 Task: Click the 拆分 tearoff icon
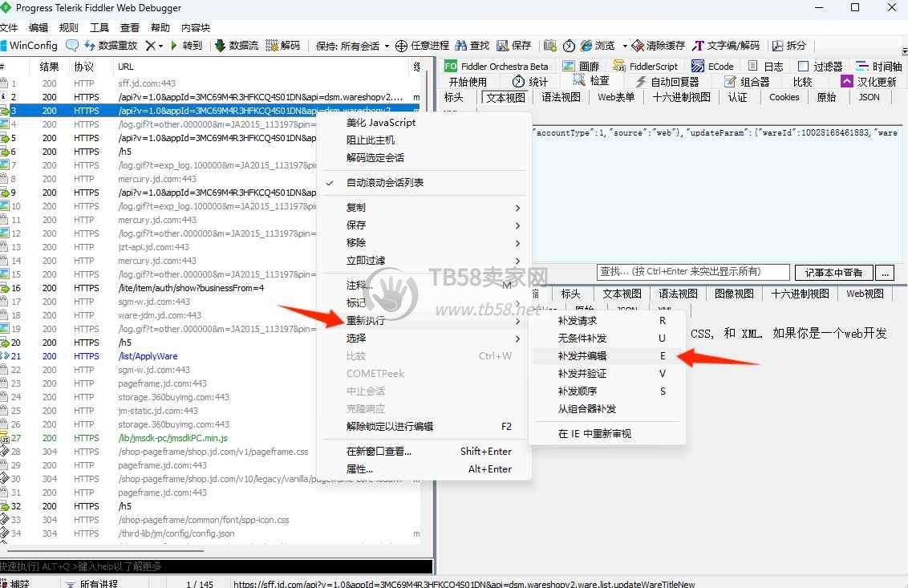click(x=777, y=45)
